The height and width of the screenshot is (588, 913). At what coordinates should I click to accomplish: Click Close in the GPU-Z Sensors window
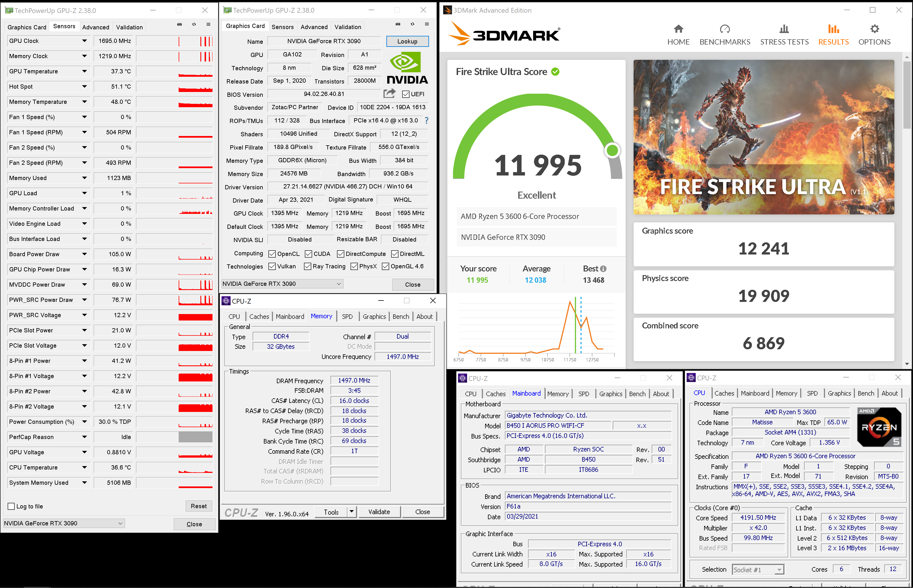194,524
